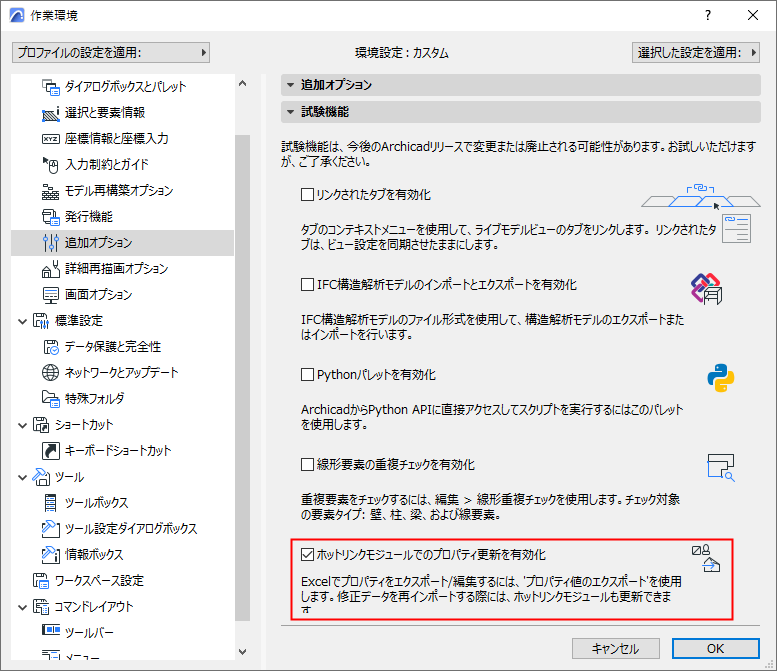Screen dimensions: 777x671
Task: Click the 情報ボックス icon
Action: (51, 555)
